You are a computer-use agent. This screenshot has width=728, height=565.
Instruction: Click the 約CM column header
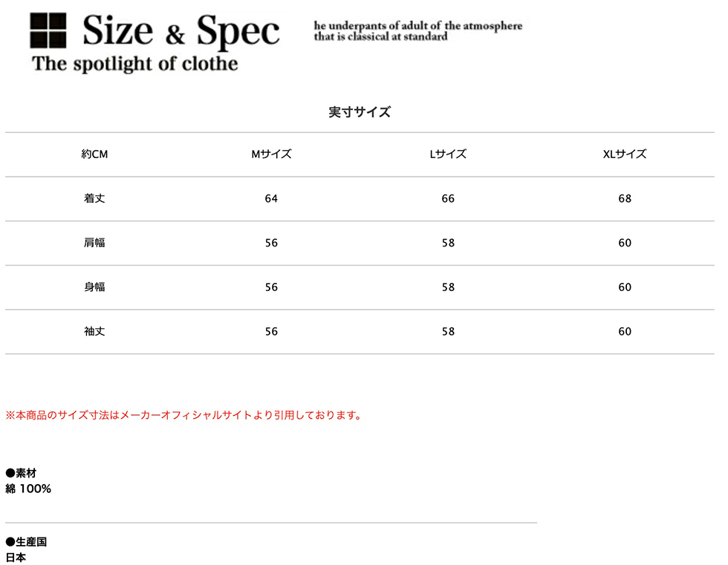94,154
